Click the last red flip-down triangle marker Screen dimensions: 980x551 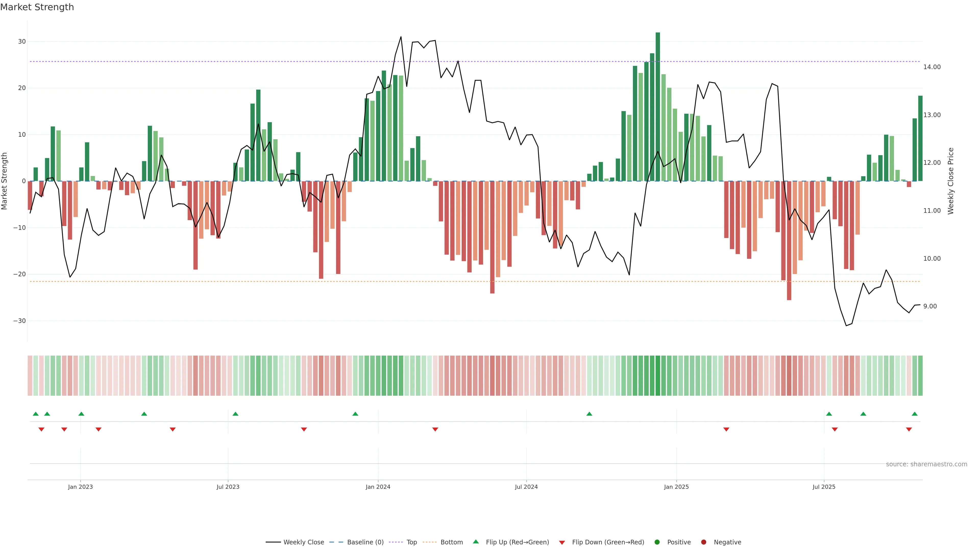point(909,429)
